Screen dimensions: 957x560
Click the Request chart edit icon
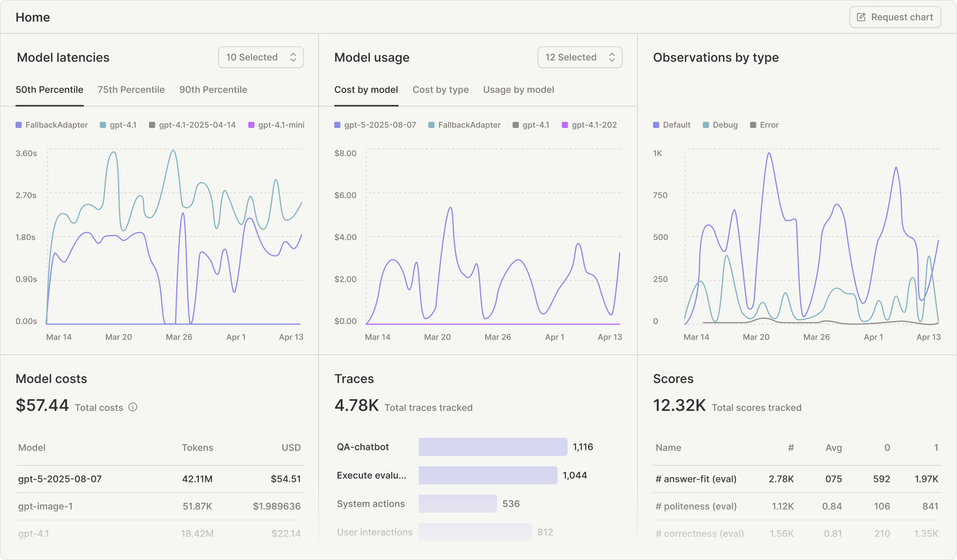(861, 17)
